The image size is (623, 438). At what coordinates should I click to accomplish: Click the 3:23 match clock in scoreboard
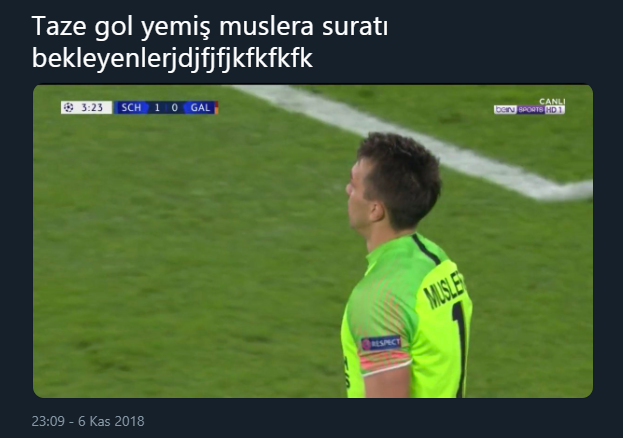92,107
